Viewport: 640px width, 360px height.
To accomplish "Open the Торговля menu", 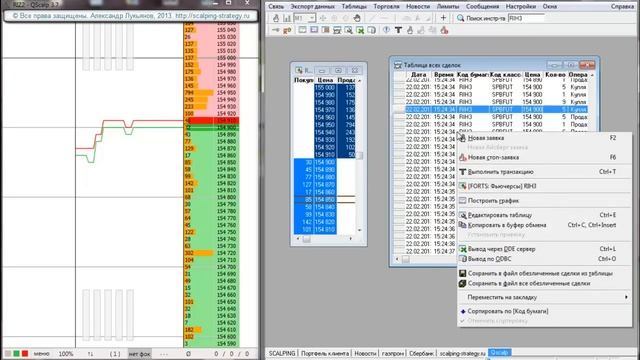I will pyautogui.click(x=386, y=7).
